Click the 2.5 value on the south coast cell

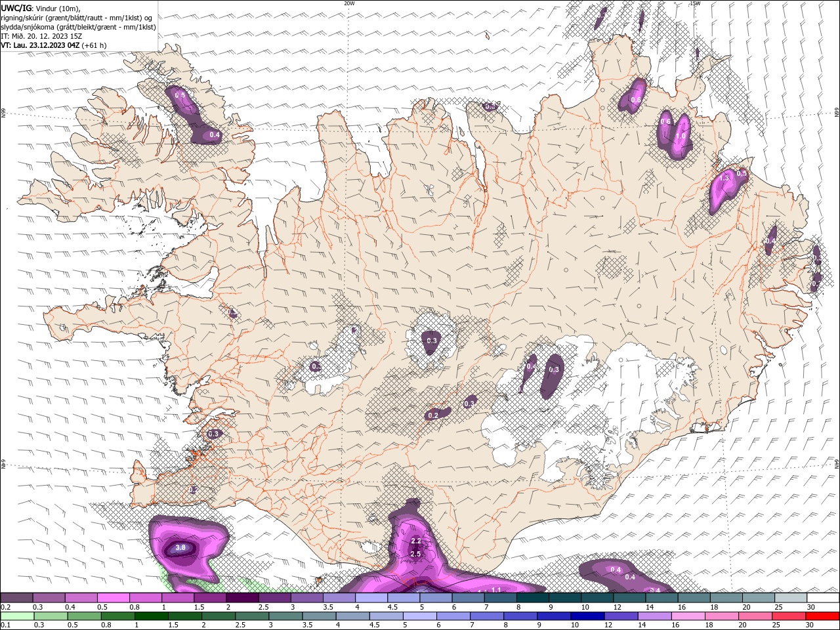point(415,554)
